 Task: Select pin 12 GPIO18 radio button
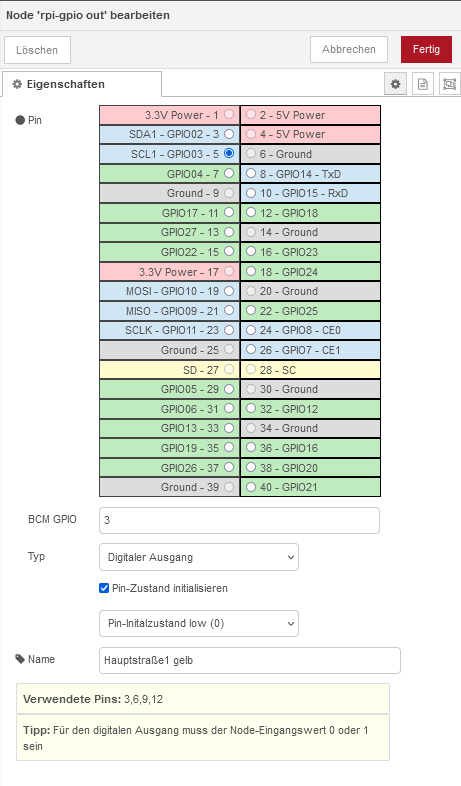pyautogui.click(x=251, y=213)
